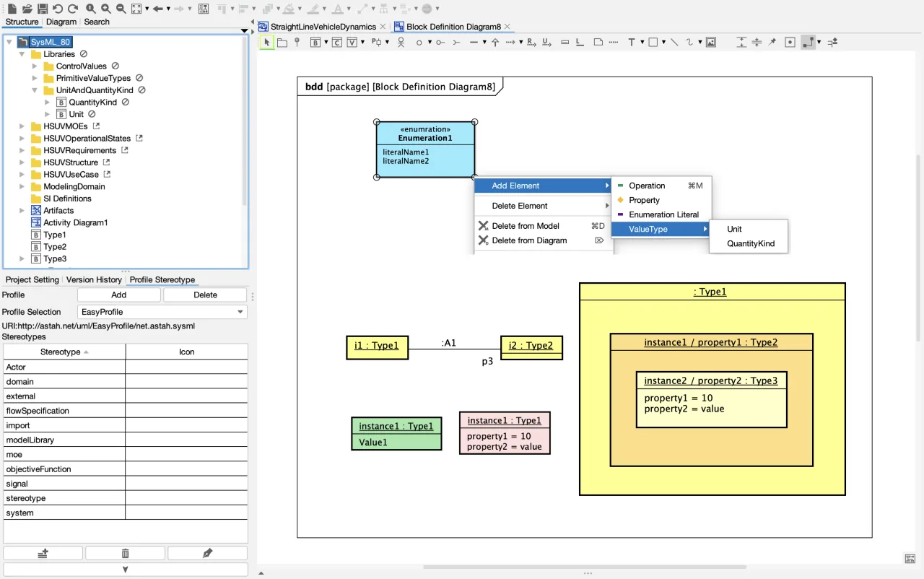The height and width of the screenshot is (579, 924).
Task: Open the Text tool dropdown arrow
Action: coord(642,43)
